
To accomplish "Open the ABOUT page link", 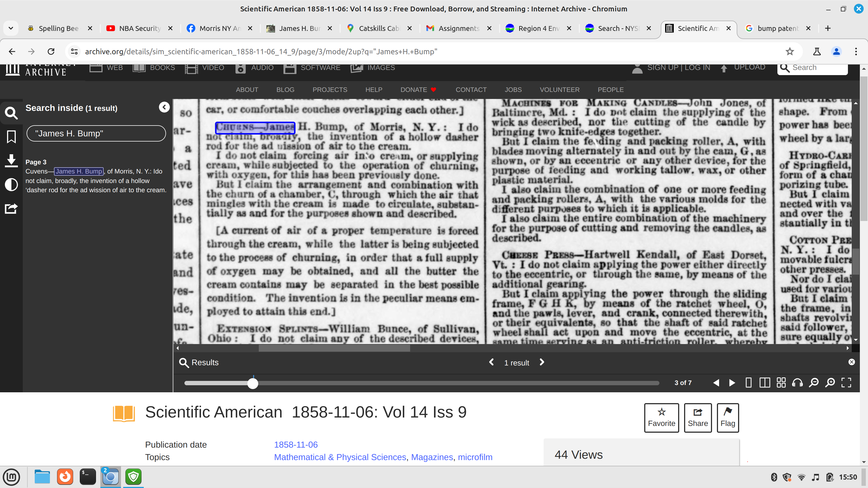I will (247, 89).
